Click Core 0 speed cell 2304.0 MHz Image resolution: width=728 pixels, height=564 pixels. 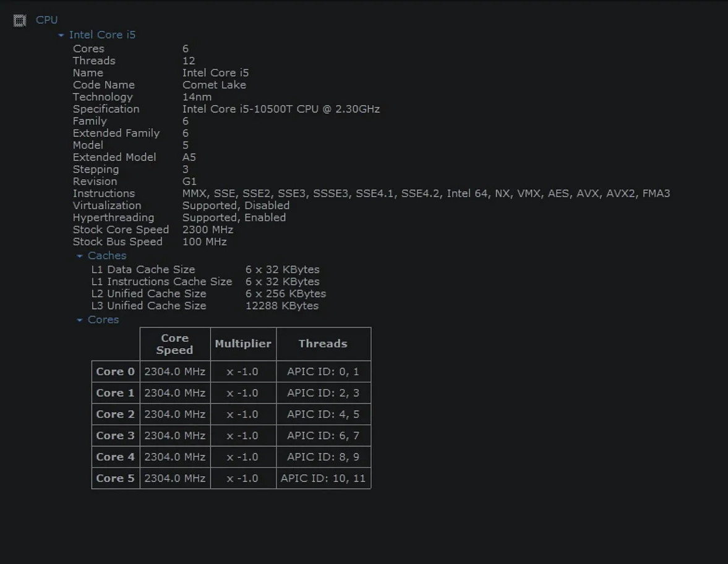click(x=175, y=372)
